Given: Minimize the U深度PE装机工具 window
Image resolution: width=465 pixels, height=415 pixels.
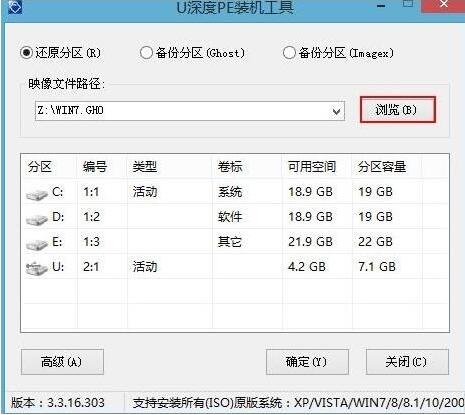Looking at the screenshot, I should (382, 6).
